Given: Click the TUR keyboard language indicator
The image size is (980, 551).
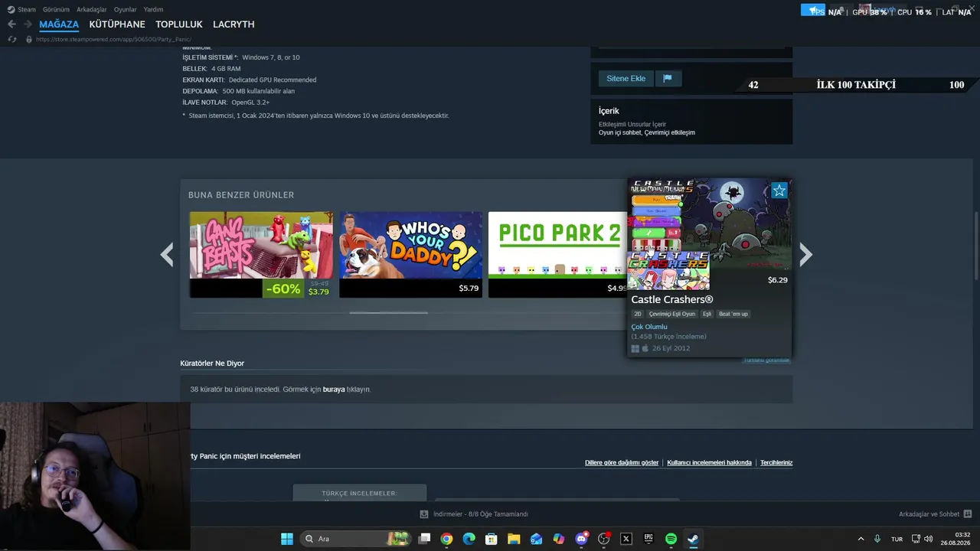Looking at the screenshot, I should coord(897,539).
